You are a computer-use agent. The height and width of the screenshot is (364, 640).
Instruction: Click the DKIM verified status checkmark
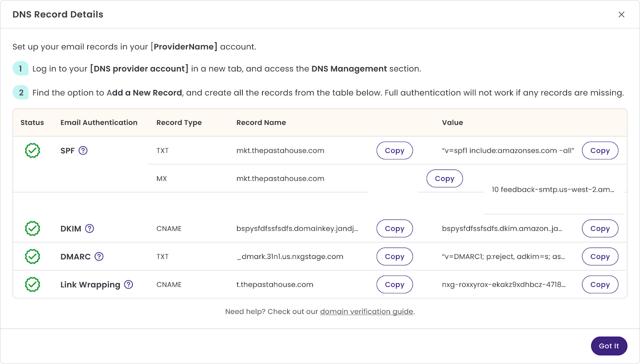pyautogui.click(x=32, y=228)
